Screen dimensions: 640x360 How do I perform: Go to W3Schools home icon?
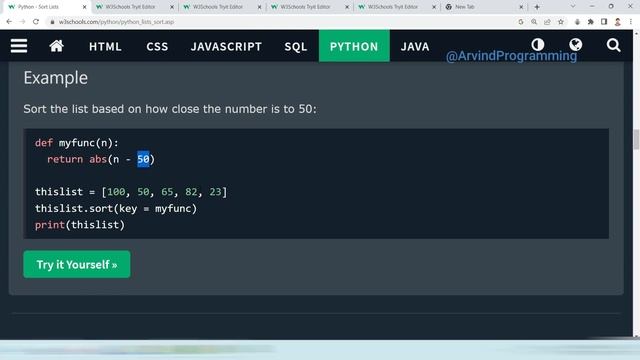pos(56,46)
